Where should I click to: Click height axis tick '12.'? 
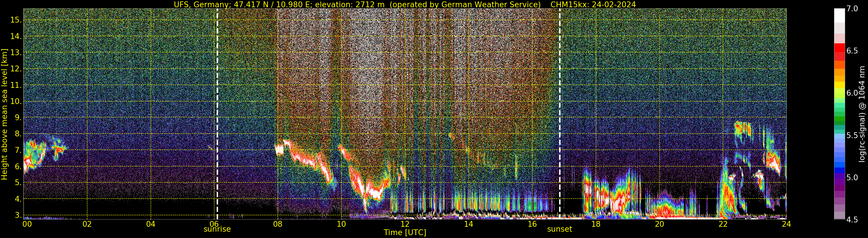point(16,69)
